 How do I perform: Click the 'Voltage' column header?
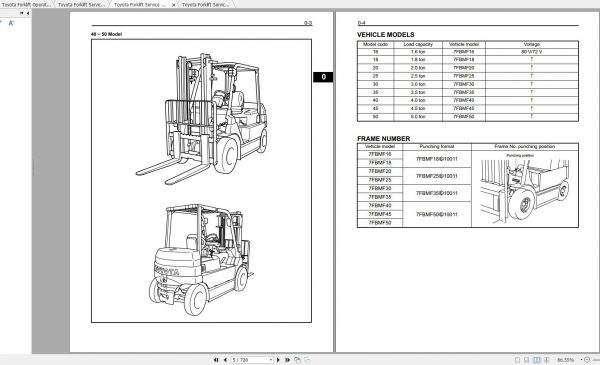tap(532, 44)
